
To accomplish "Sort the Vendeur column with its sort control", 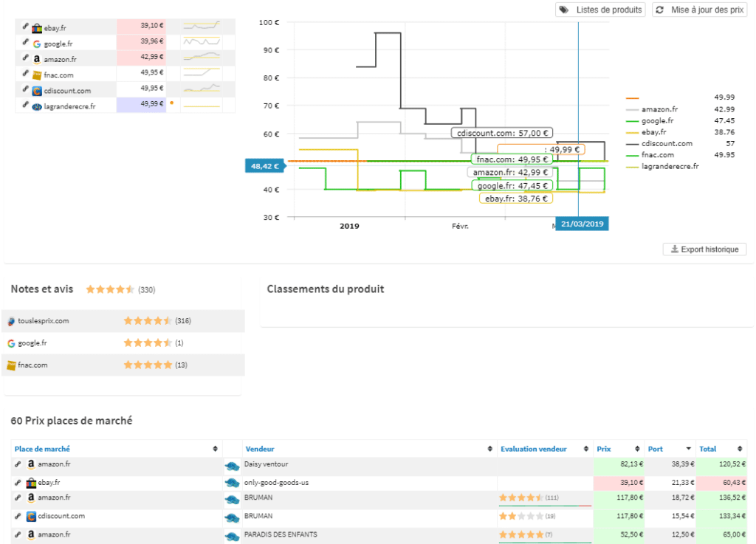I will 489,448.
